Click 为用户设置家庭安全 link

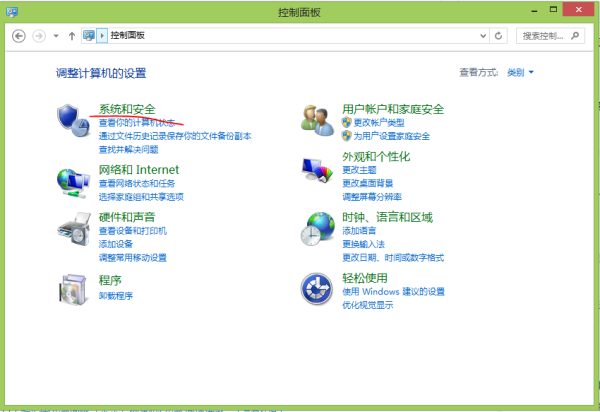click(x=391, y=136)
